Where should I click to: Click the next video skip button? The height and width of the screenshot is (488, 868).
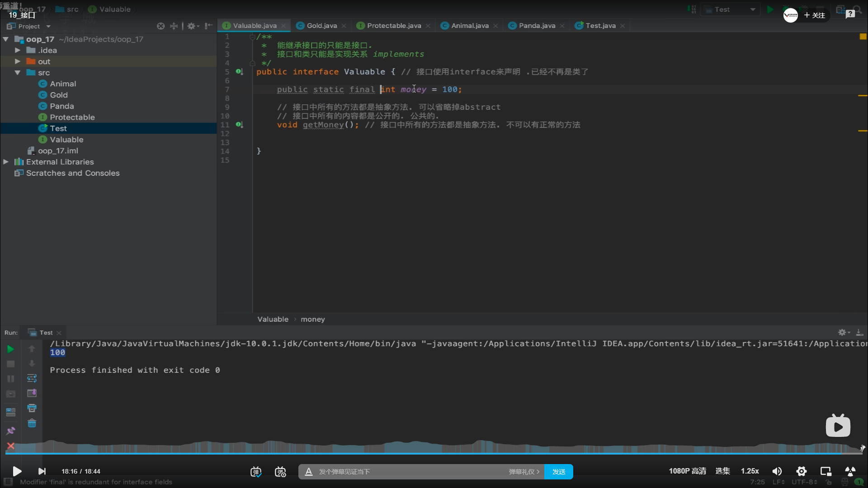click(42, 471)
